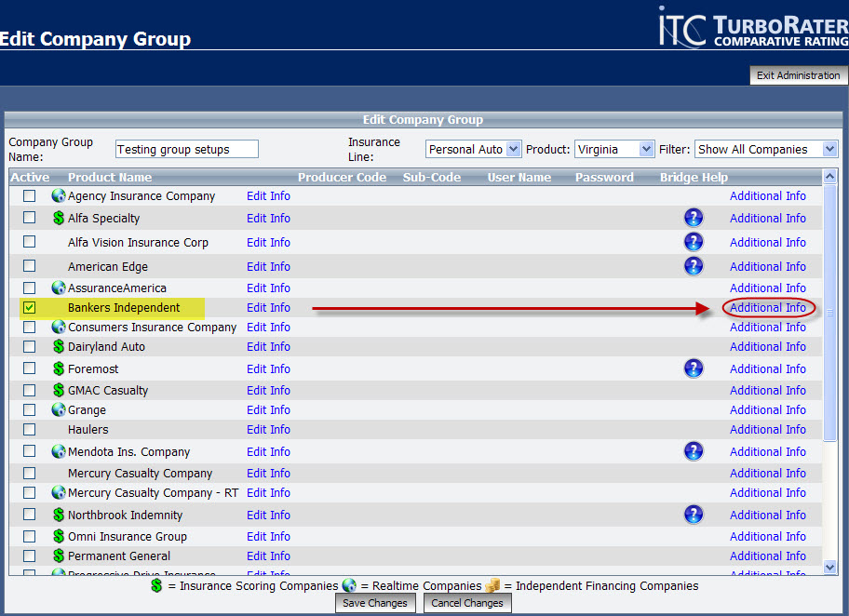Screen dimensions: 849x616
Task: Click the Insurance Scoring legend dollar icon
Action: tap(156, 585)
